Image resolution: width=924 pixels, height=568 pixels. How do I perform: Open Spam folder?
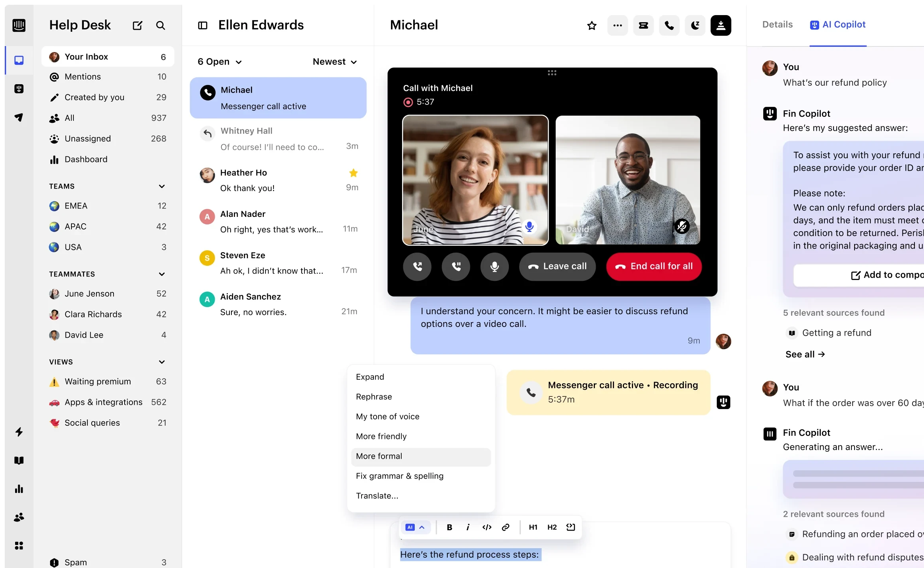(x=108, y=562)
